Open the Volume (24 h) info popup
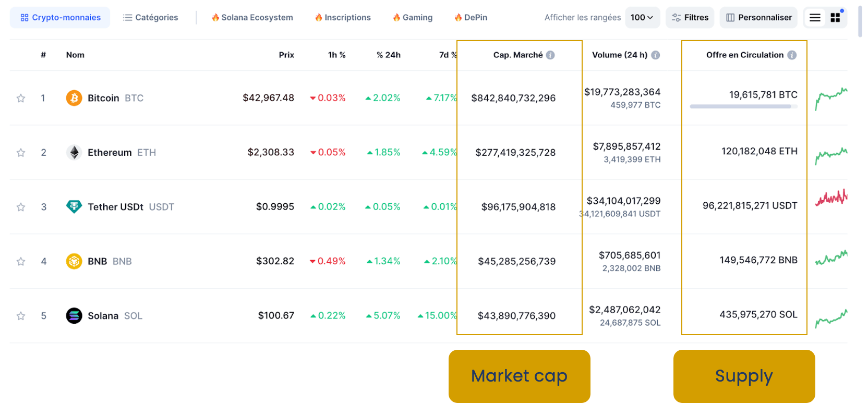The width and height of the screenshot is (868, 417). pyautogui.click(x=656, y=55)
